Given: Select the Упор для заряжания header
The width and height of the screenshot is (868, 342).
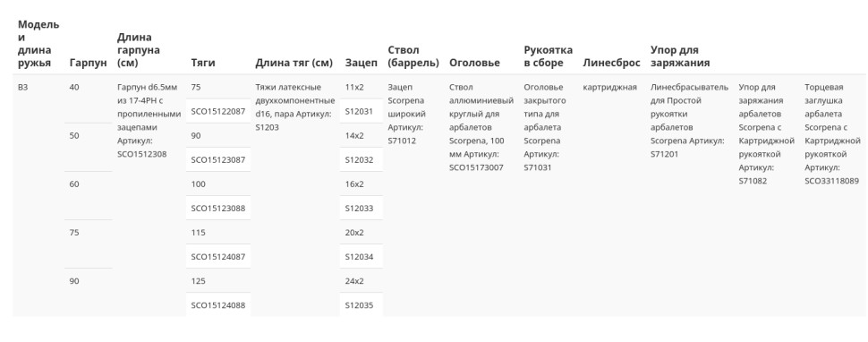Looking at the screenshot, I should point(680,56).
